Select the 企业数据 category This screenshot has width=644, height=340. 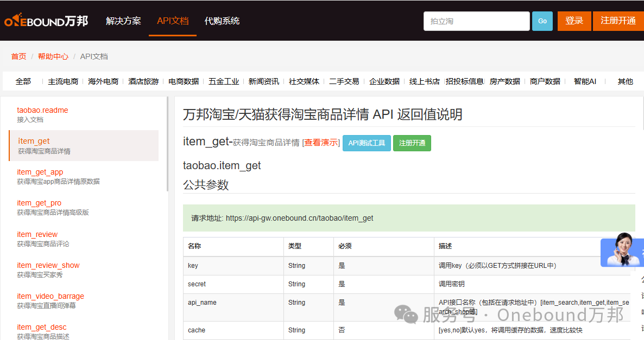point(384,82)
